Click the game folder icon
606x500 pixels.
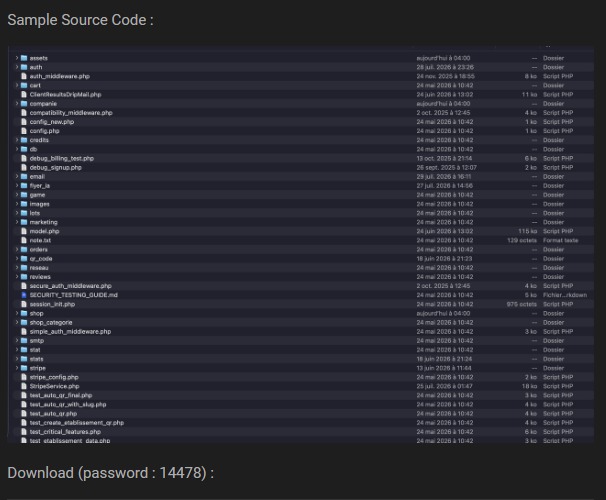tap(24, 195)
